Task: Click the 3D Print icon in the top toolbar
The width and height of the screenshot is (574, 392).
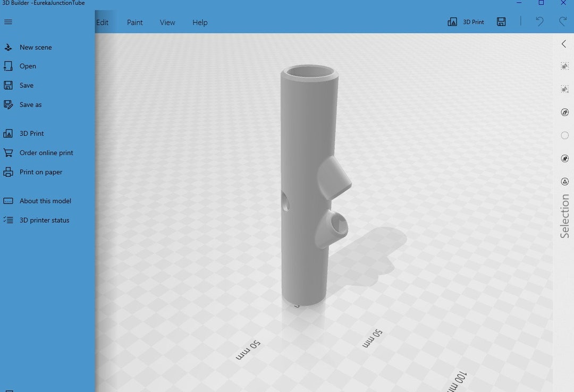Action: tap(466, 22)
